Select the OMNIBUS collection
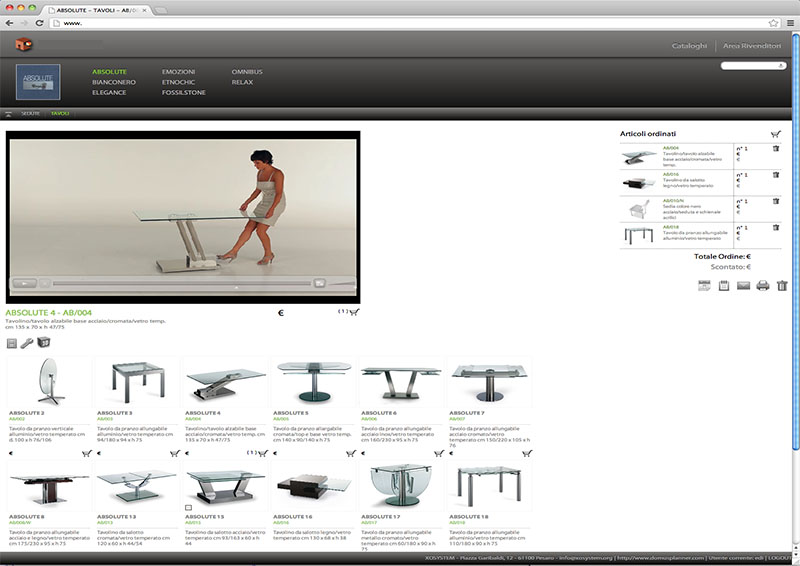 point(247,72)
